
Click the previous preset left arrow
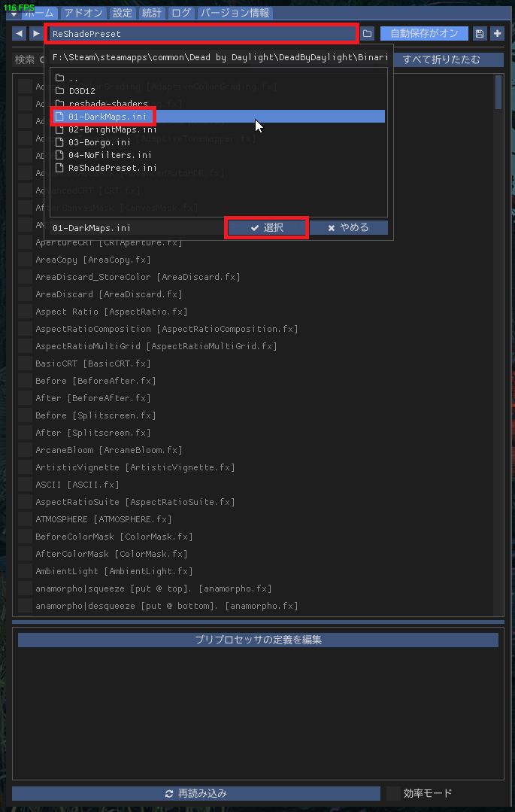point(19,34)
